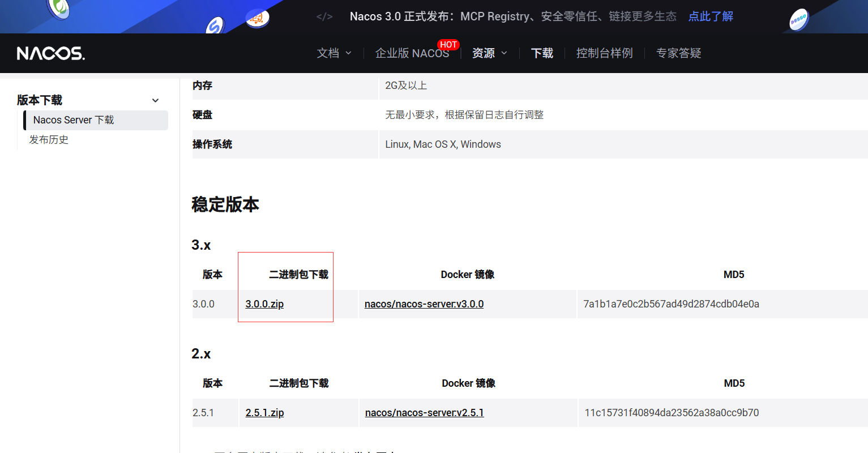Click the 操作系统 row label

(x=212, y=144)
